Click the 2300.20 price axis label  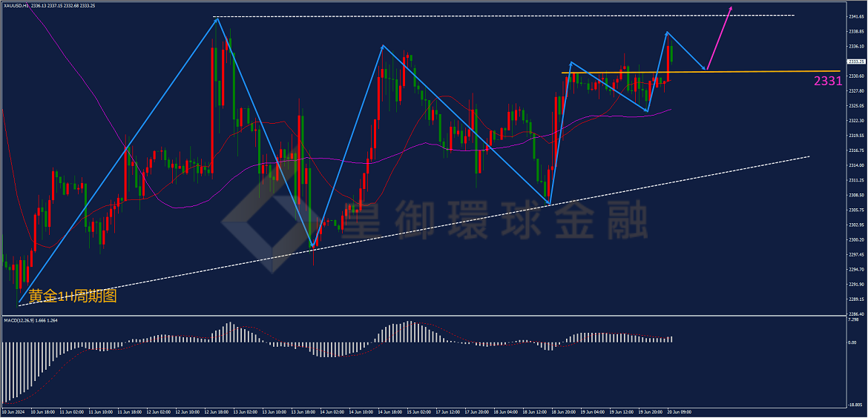click(856, 240)
